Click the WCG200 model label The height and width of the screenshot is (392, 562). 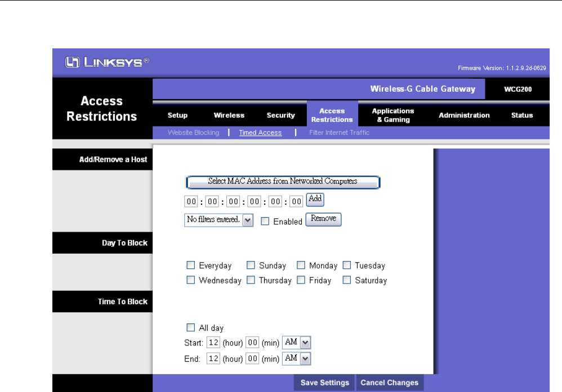[518, 89]
